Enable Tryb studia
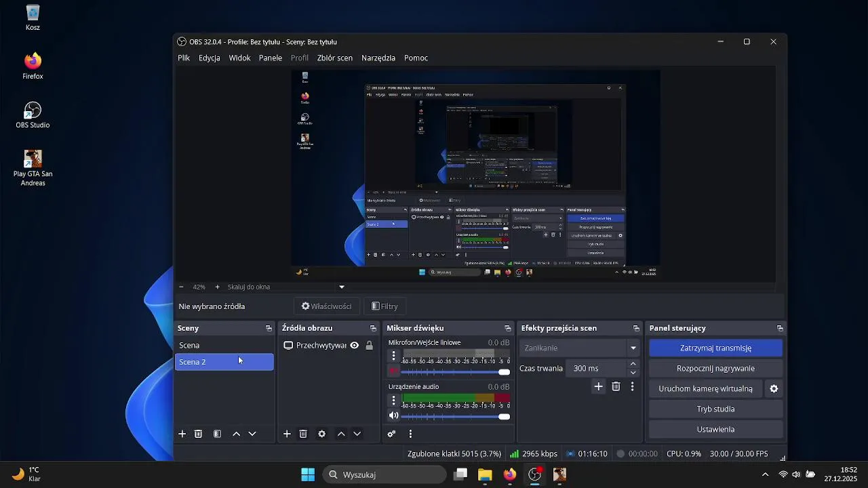The width and height of the screenshot is (868, 488). (x=715, y=409)
